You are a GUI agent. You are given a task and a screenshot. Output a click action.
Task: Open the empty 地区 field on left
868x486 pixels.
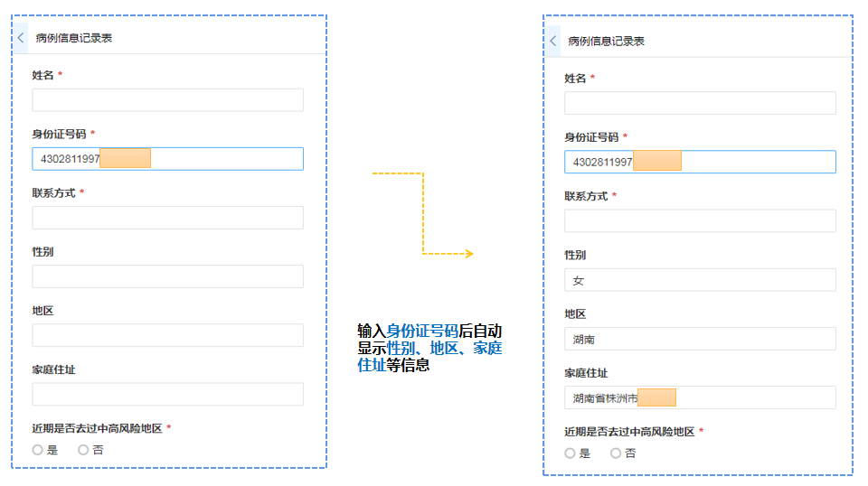point(167,335)
